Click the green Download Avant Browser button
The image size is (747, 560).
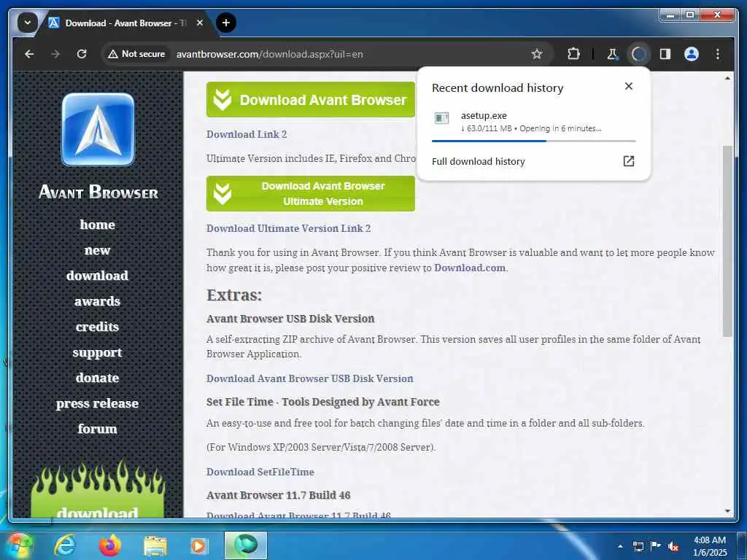[311, 99]
